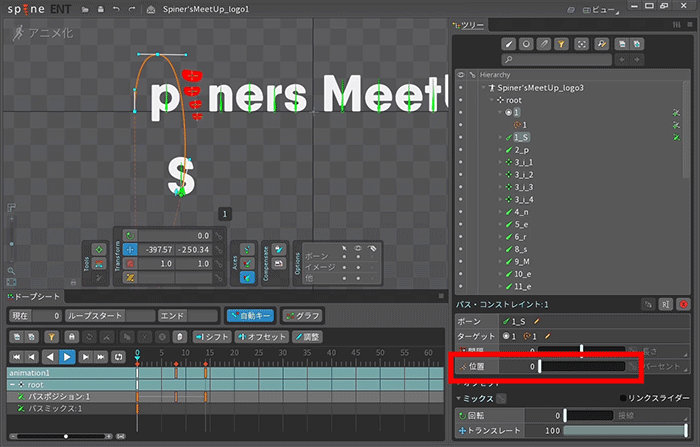Collapse root row in dopesheet

point(12,384)
